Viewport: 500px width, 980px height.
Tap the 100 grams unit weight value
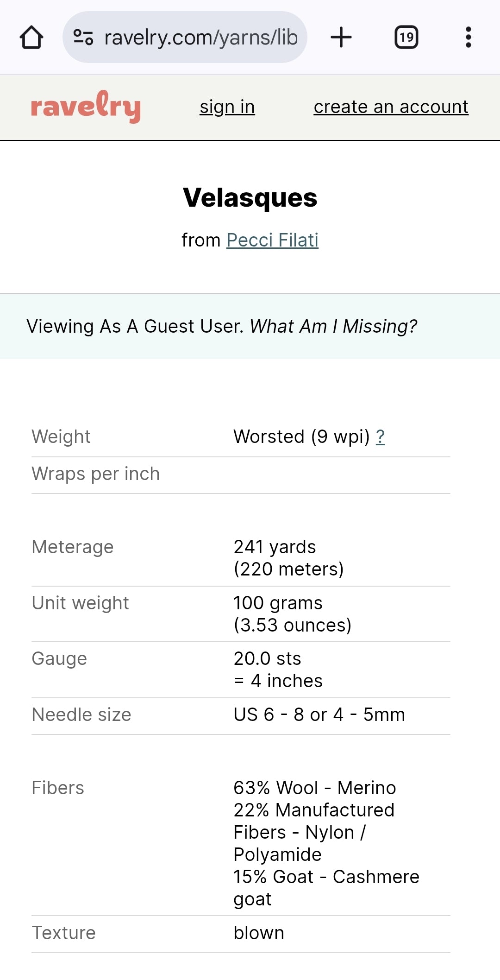[x=278, y=603]
